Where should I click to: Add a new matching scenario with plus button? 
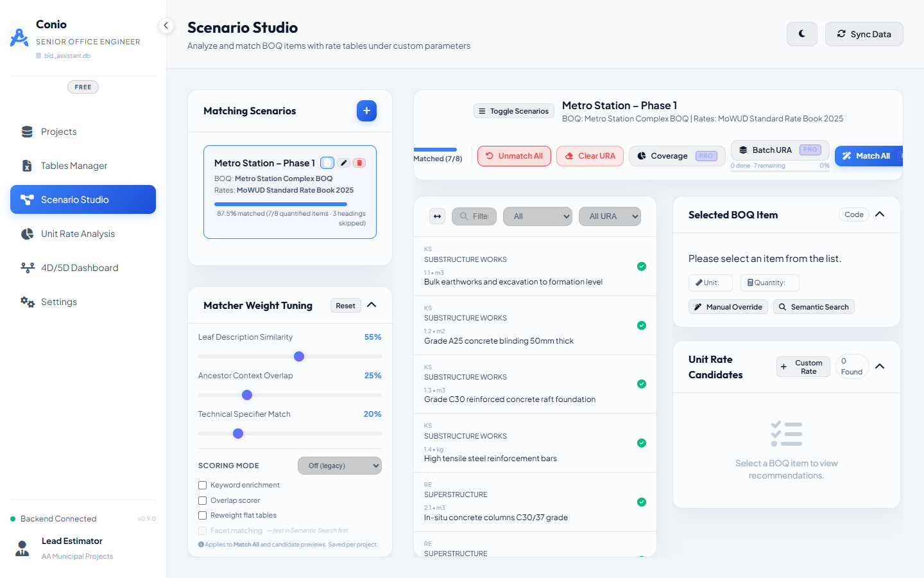(366, 110)
